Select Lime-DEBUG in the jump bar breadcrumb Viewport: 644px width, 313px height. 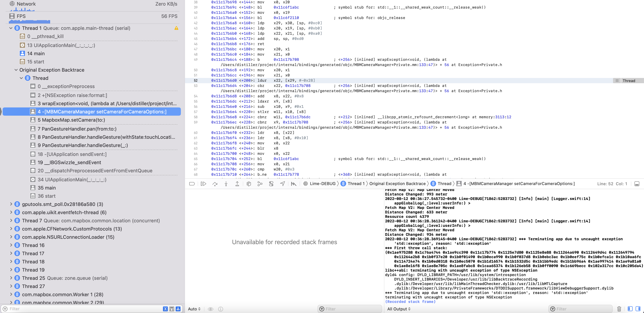[x=322, y=184]
